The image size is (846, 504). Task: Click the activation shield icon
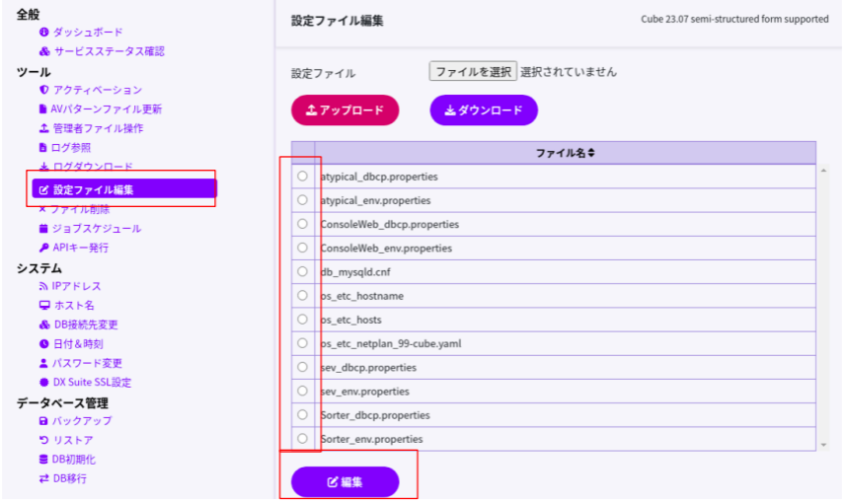pos(43,91)
